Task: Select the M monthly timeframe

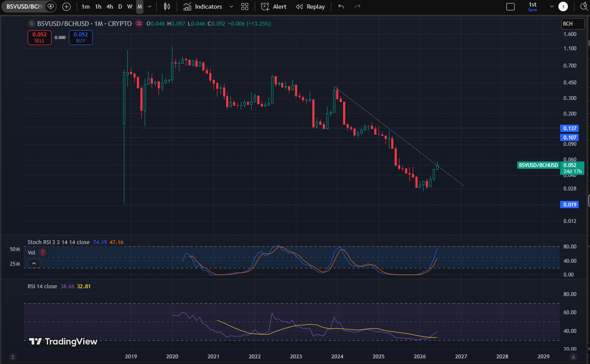Action: click(140, 7)
